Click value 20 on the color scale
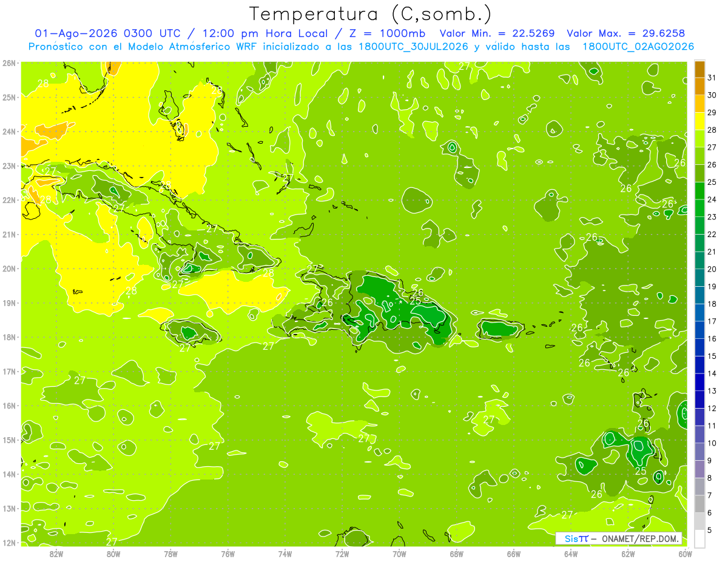 (x=712, y=269)
